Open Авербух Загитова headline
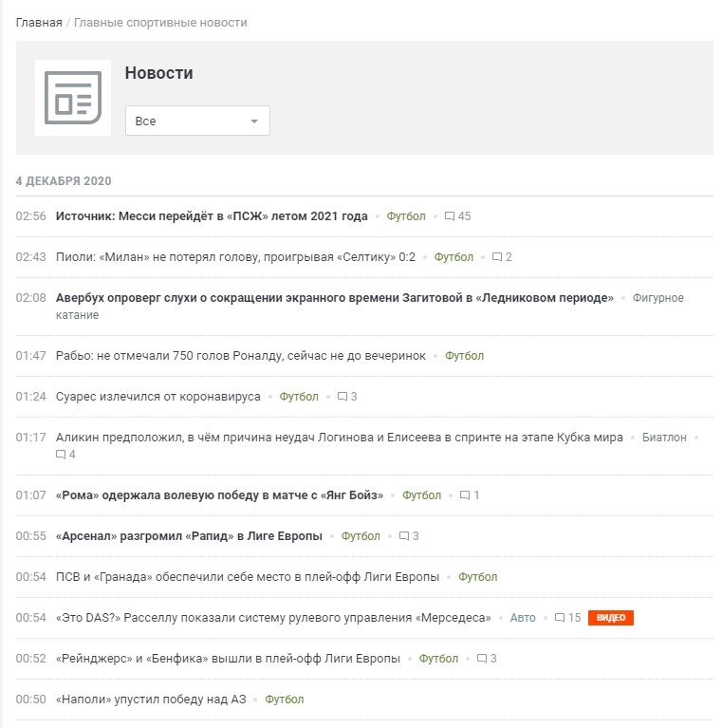 click(335, 298)
